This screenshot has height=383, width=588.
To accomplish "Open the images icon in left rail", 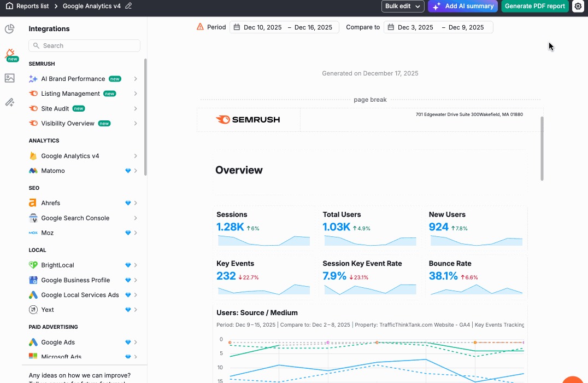I will pyautogui.click(x=9, y=78).
